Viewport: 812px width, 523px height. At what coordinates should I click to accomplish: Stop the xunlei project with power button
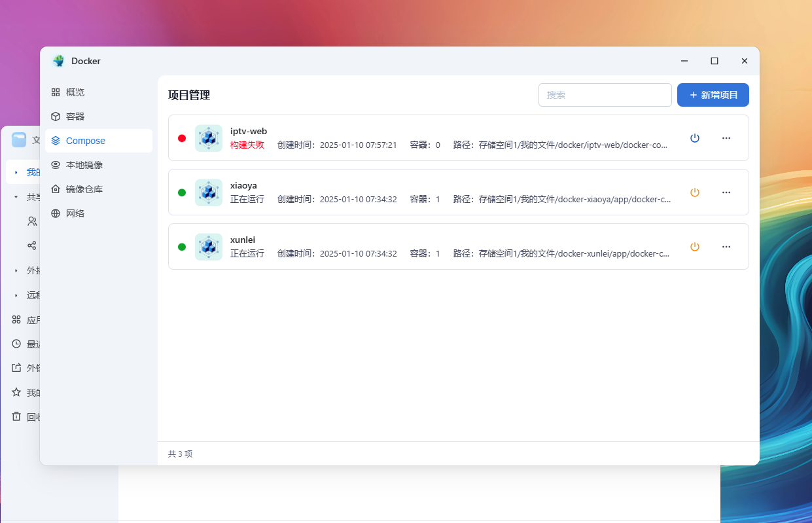click(695, 247)
